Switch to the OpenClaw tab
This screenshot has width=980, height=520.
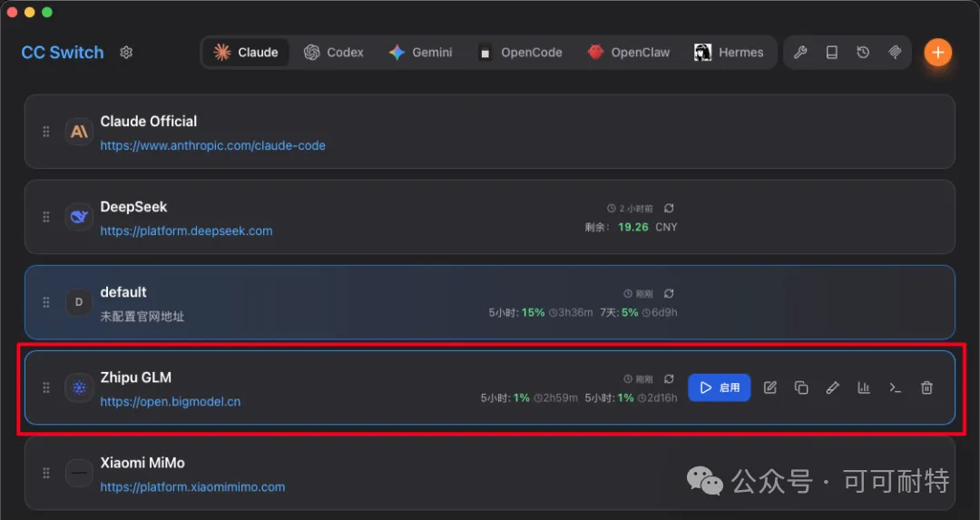(x=629, y=53)
